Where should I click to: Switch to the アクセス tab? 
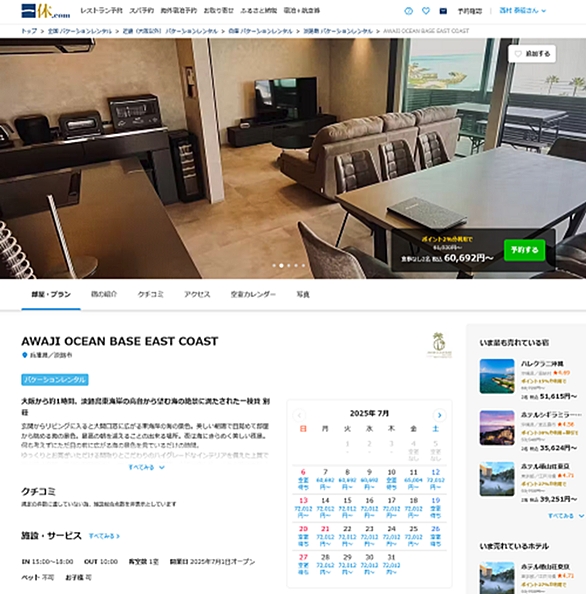tap(197, 294)
